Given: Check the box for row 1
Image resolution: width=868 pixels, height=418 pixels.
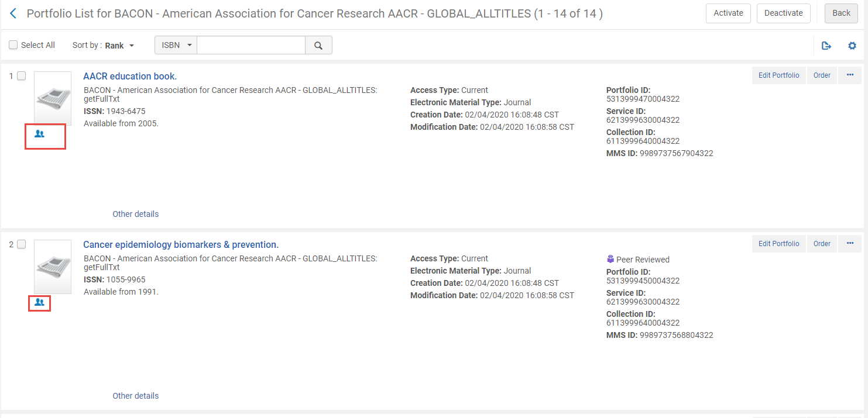Looking at the screenshot, I should (x=21, y=76).
